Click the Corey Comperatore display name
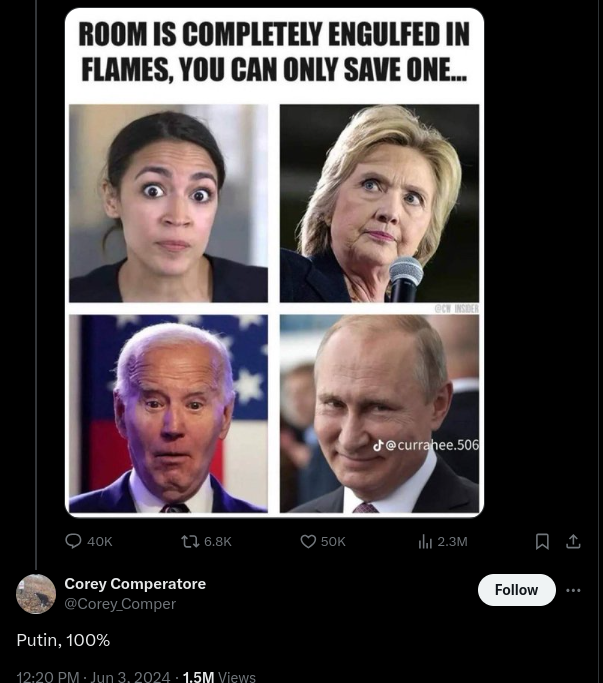603x683 pixels. (135, 584)
